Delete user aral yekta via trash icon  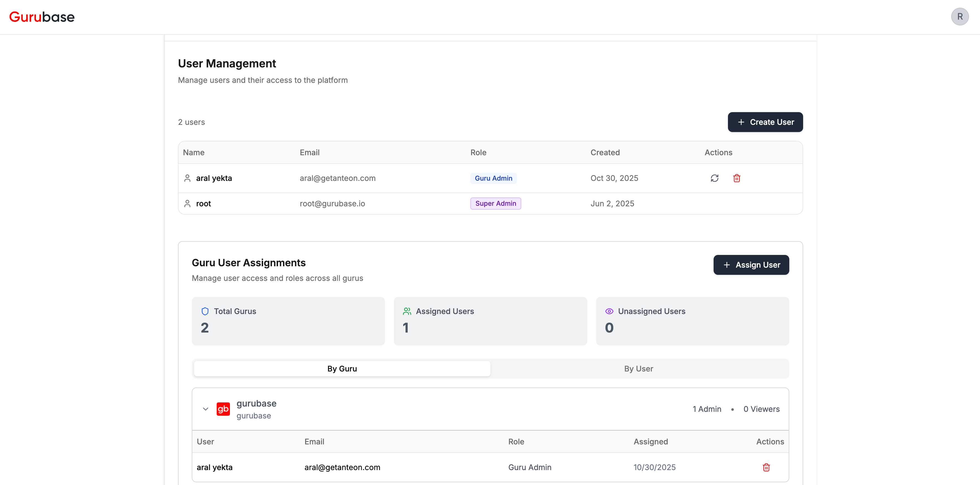click(x=737, y=178)
